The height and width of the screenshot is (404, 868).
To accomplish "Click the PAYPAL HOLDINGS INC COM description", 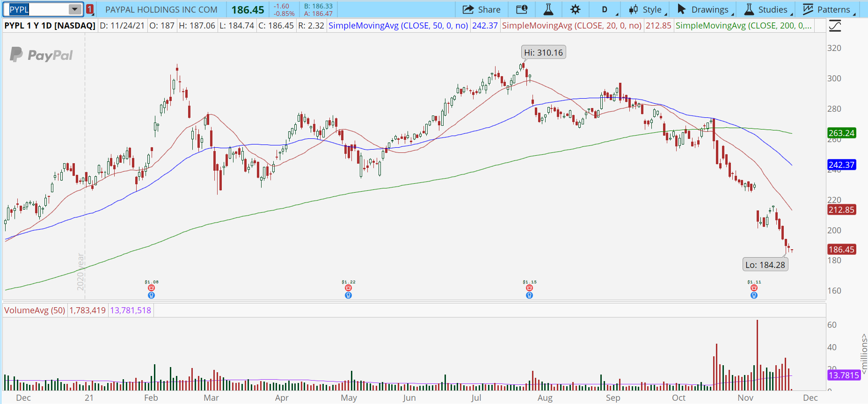I will (x=161, y=10).
